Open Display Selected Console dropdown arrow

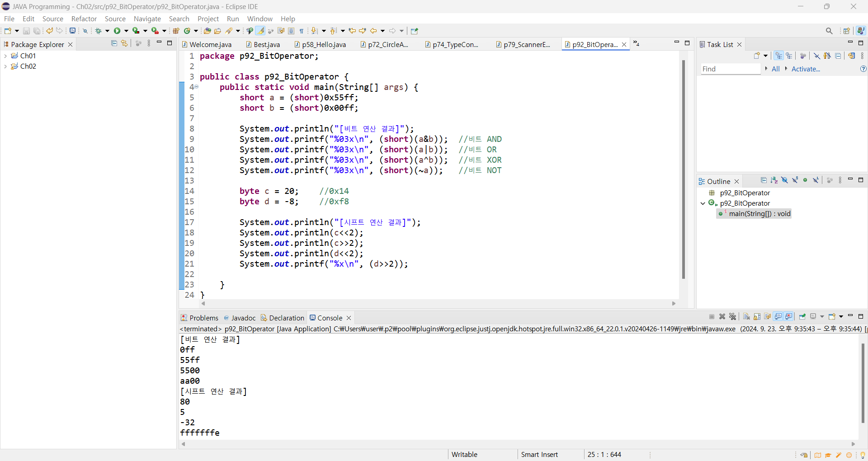click(822, 316)
